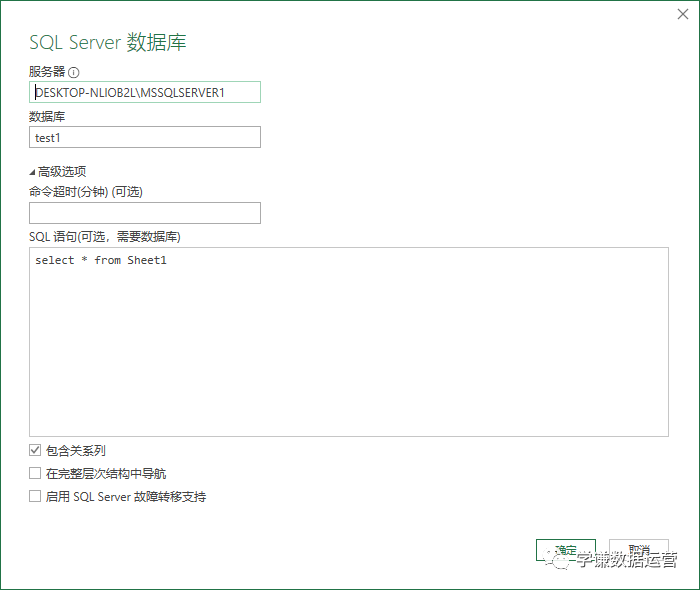700x590 pixels.
Task: Click the 命令超时(分钟) (可选) label
Action: tap(86, 192)
